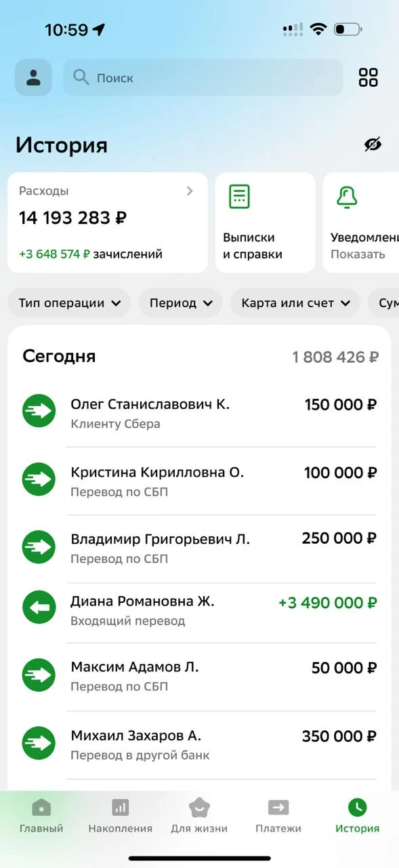Go to the Платежи tab
This screenshot has width=399, height=868.
coord(278,815)
